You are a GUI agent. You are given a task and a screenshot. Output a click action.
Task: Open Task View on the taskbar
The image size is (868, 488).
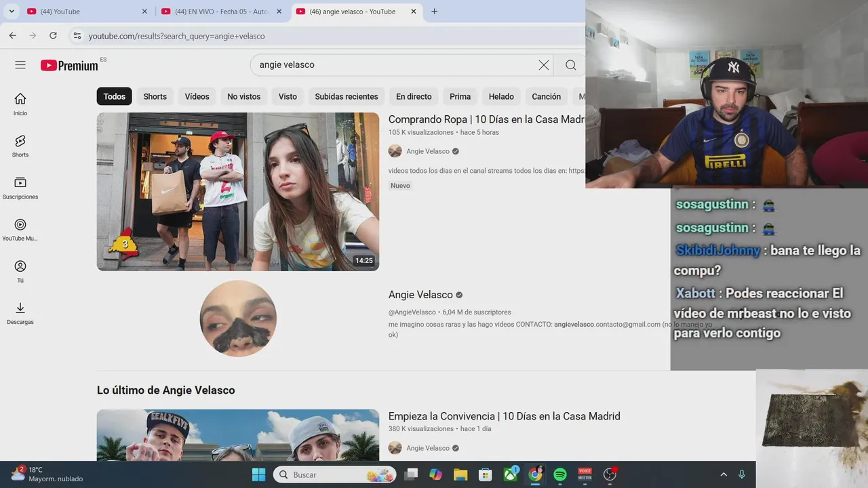click(x=411, y=474)
